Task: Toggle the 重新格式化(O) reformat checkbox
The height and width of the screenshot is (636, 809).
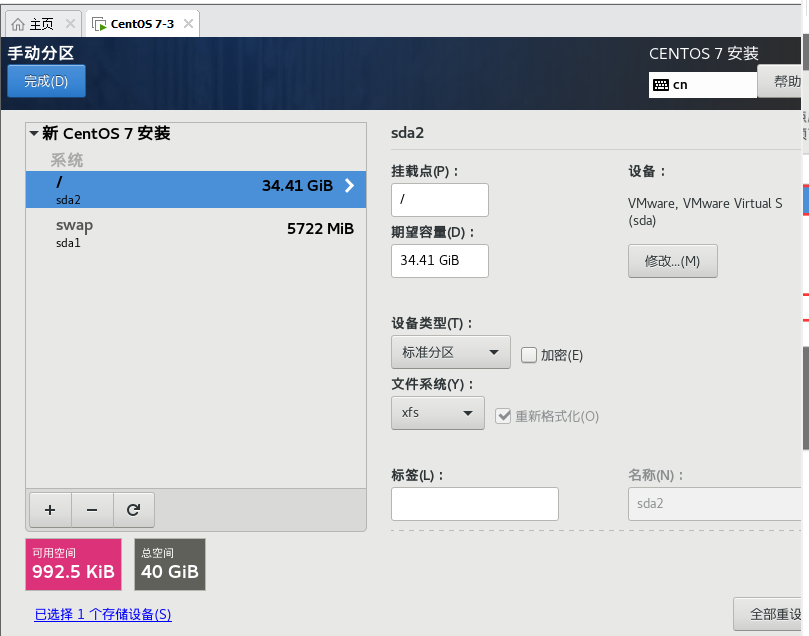Action: click(503, 416)
